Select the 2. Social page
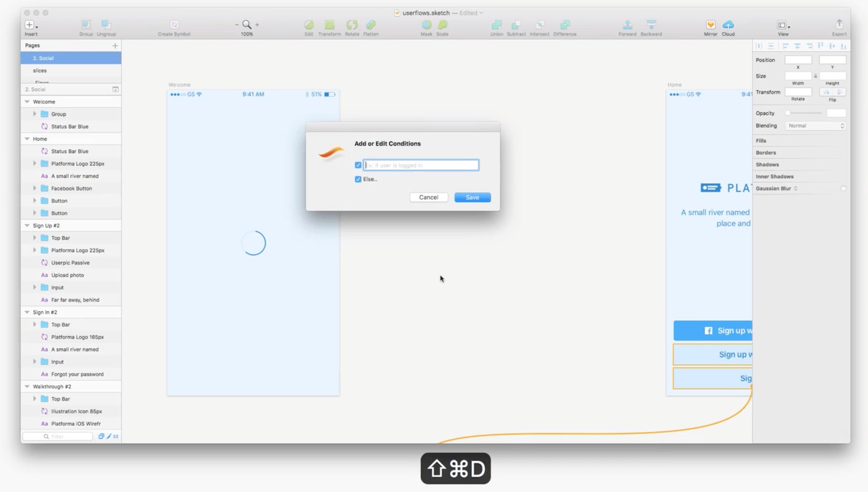868x492 pixels. pos(43,58)
